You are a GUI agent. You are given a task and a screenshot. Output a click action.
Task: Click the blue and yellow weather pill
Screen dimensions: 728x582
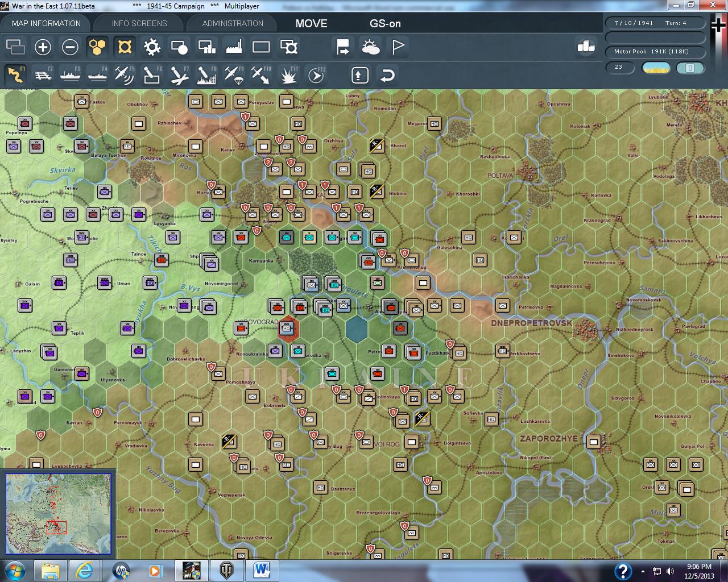(656, 68)
